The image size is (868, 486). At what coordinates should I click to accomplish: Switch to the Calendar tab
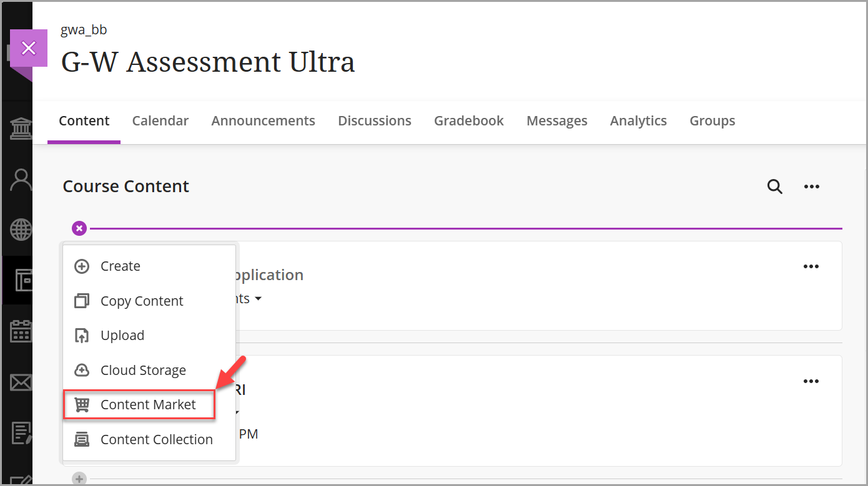160,121
